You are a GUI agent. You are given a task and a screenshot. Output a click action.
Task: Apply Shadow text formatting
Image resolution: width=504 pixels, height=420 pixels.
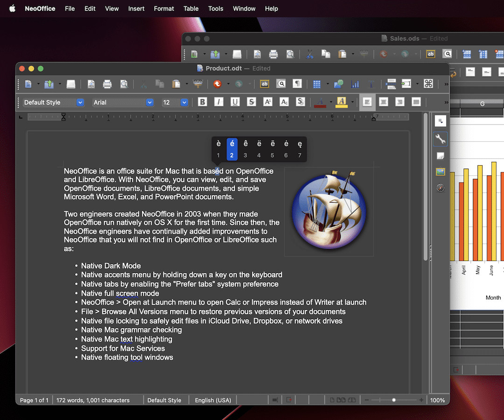coord(300,102)
